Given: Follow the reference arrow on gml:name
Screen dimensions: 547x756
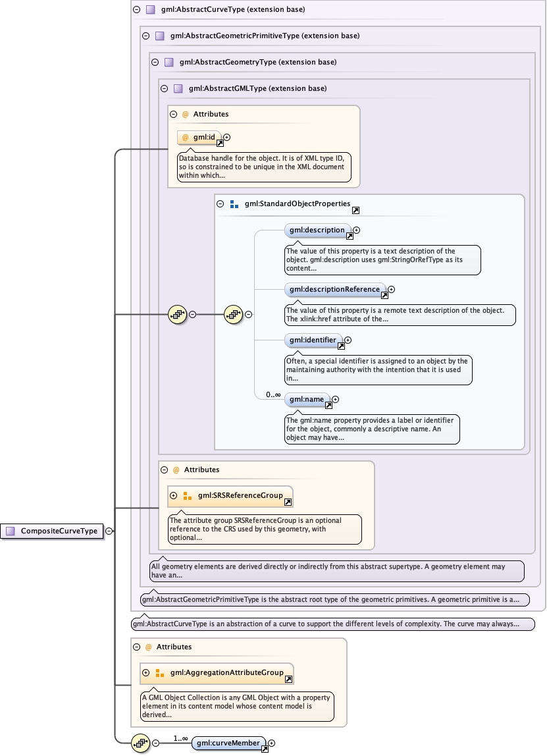Looking at the screenshot, I should (x=328, y=406).
